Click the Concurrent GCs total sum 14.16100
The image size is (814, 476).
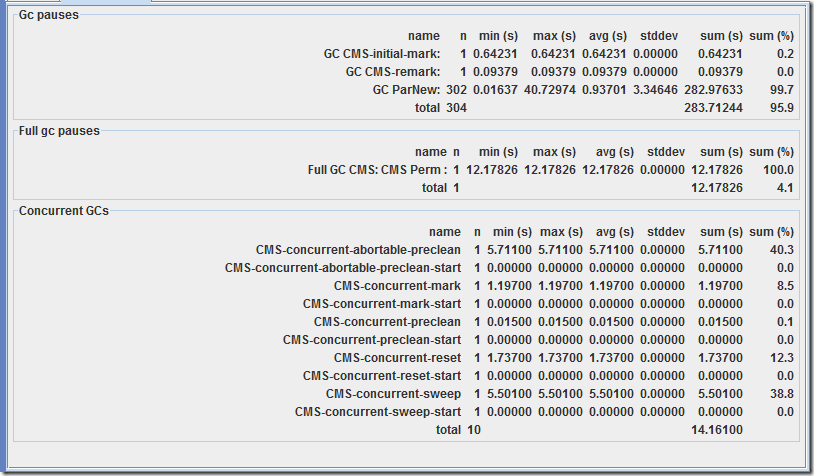(716, 429)
